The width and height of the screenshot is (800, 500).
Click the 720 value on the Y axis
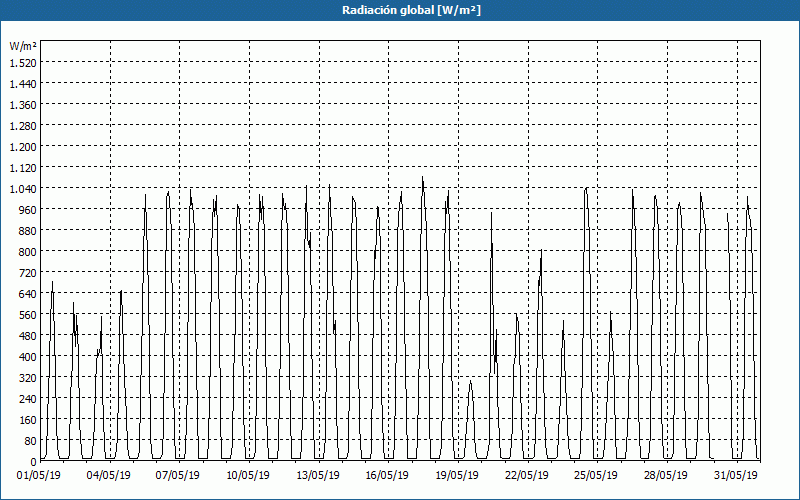28,273
